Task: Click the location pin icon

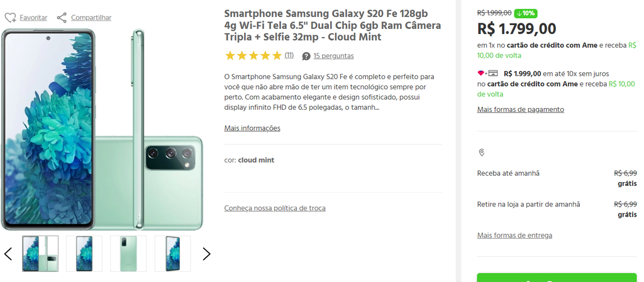Action: 482,153
